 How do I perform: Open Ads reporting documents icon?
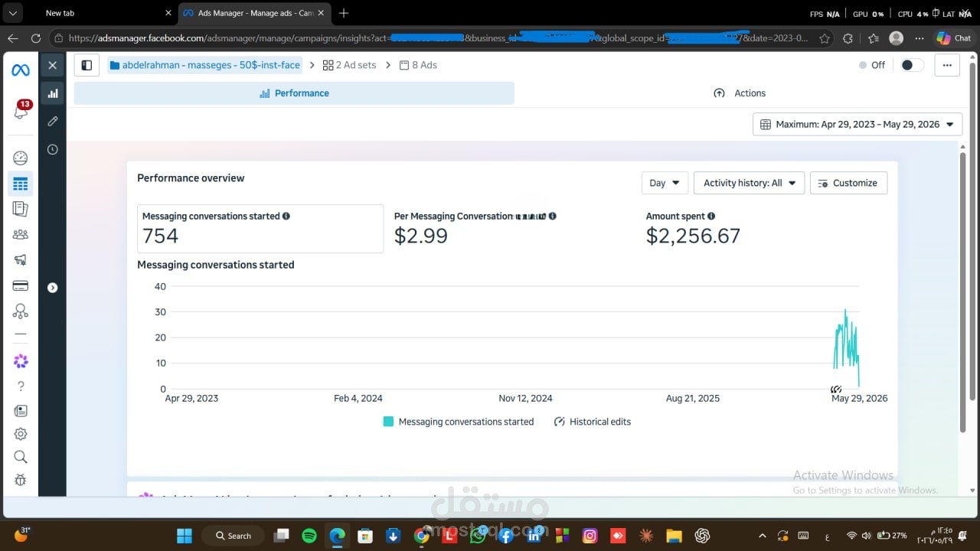pos(21,209)
